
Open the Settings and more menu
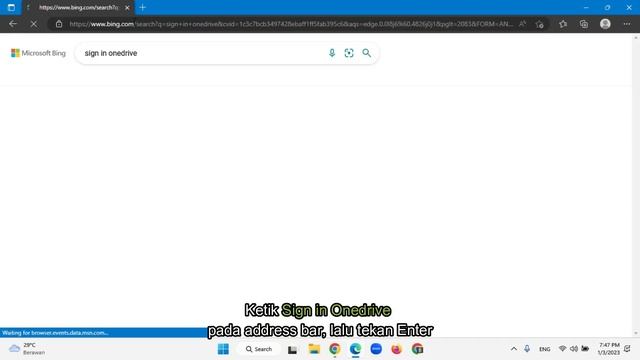click(627, 24)
